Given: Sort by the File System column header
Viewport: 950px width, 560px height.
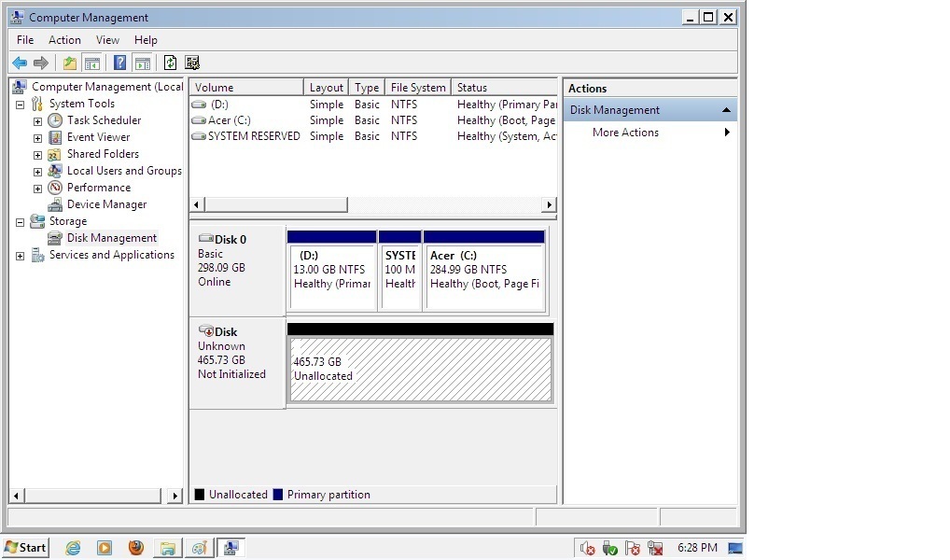Looking at the screenshot, I should (418, 88).
